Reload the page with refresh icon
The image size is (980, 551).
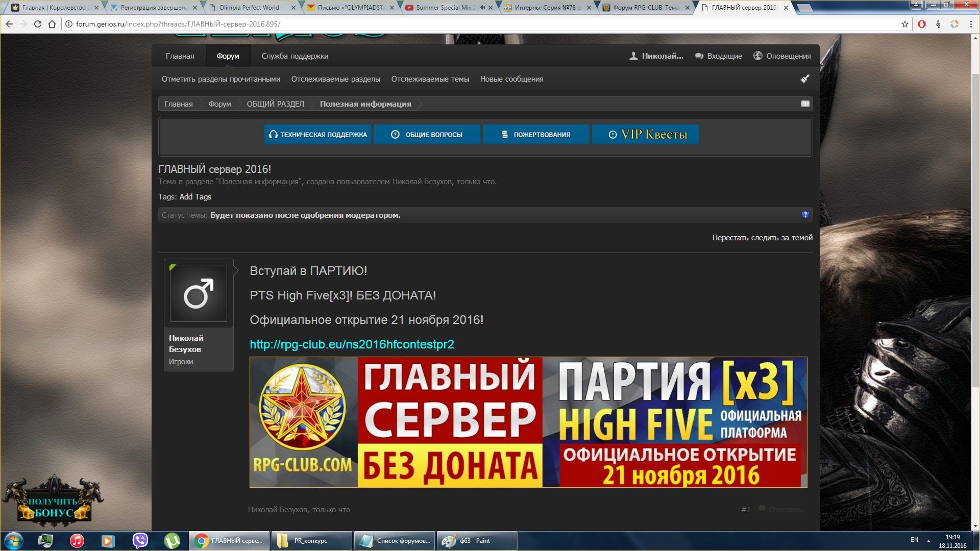[x=38, y=24]
